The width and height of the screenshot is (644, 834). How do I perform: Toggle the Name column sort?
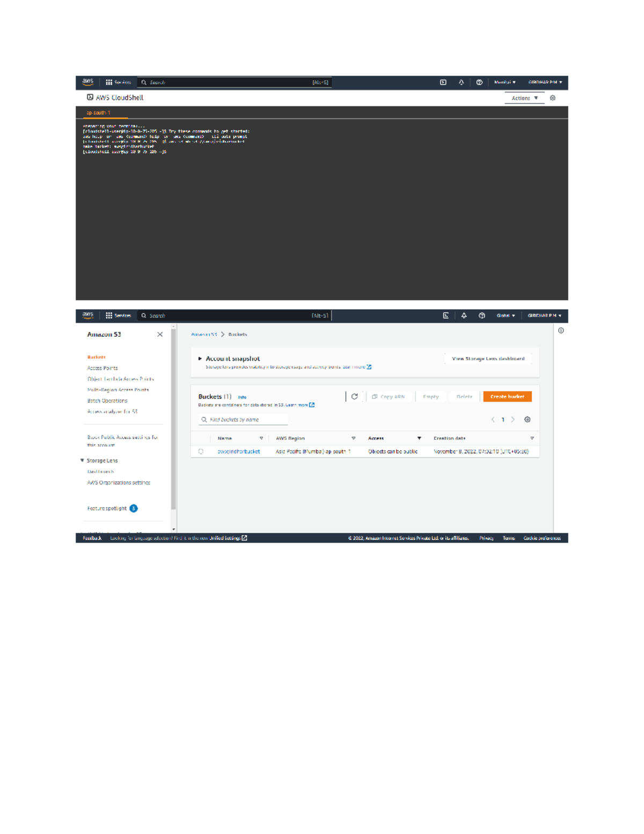pos(262,438)
